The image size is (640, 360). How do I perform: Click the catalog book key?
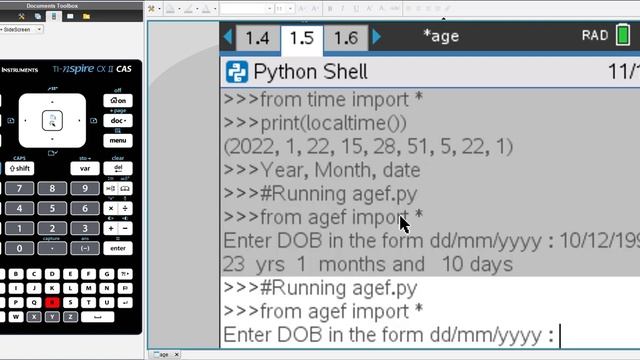pyautogui.click(x=125, y=188)
